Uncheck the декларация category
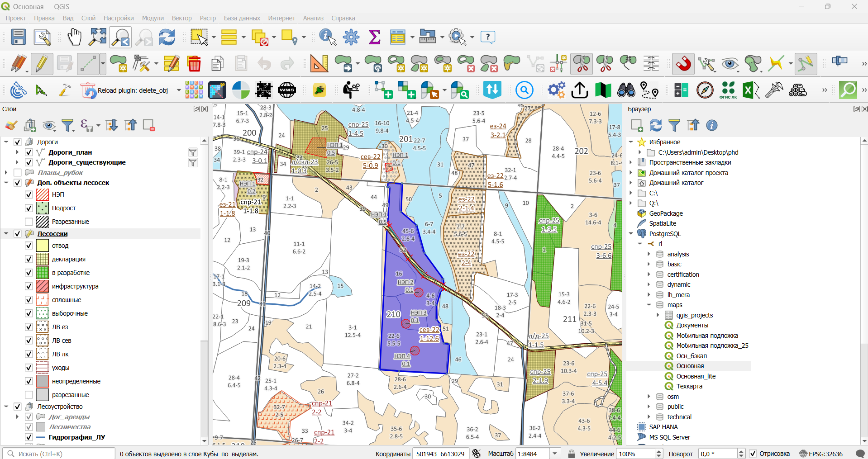The width and height of the screenshot is (868, 459). coord(29,259)
